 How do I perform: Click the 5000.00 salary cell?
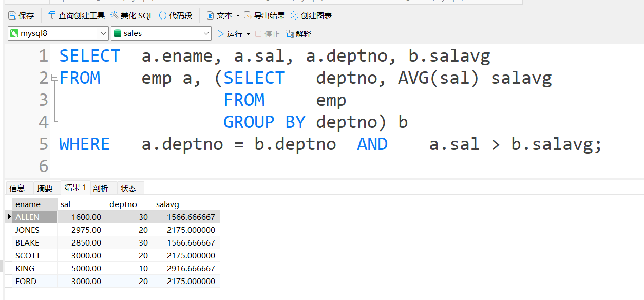pos(81,268)
